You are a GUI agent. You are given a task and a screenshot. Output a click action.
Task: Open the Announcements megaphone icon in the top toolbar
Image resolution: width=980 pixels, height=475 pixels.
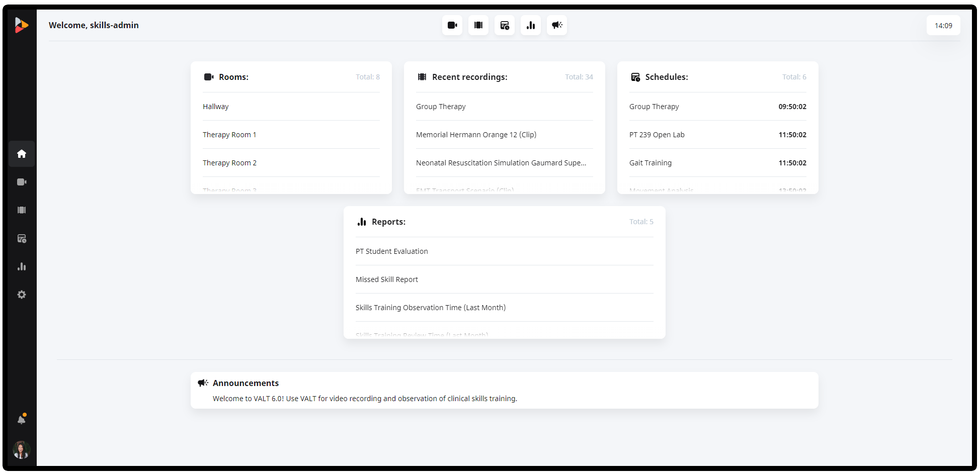point(556,25)
